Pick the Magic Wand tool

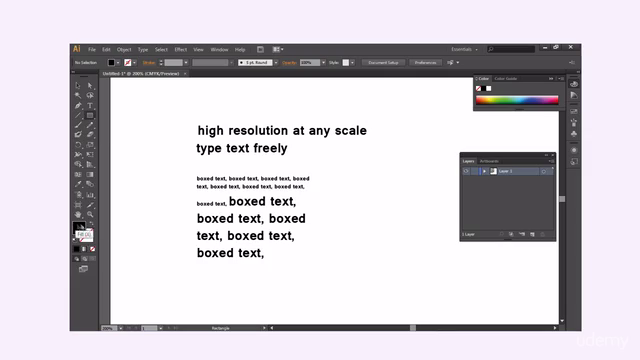[78, 95]
